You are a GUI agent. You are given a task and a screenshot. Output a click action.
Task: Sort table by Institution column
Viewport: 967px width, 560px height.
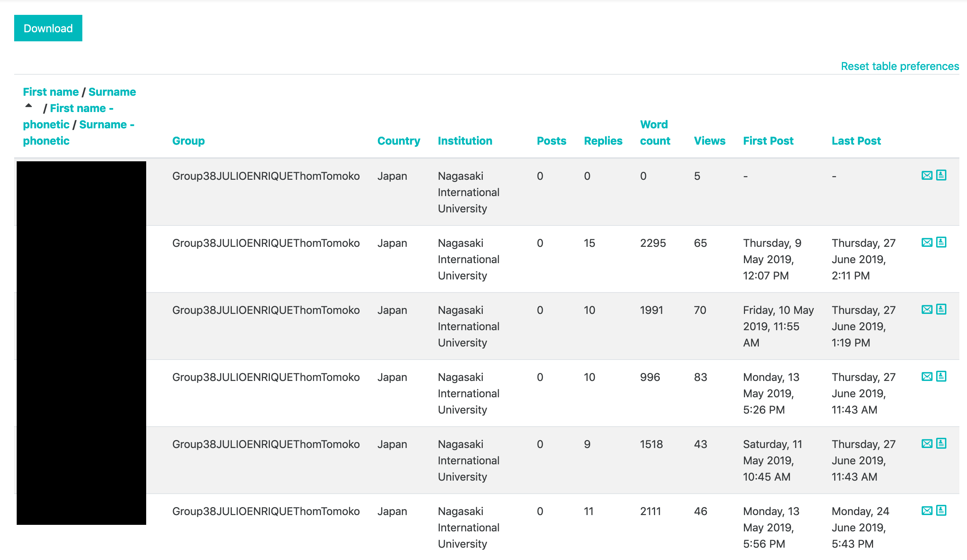[x=465, y=141]
